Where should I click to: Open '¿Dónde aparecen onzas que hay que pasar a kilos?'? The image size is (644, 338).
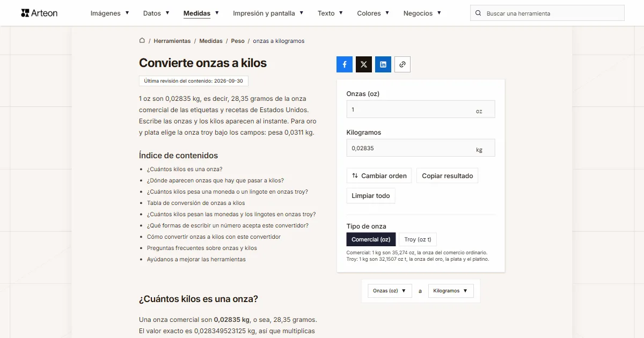[x=215, y=180]
